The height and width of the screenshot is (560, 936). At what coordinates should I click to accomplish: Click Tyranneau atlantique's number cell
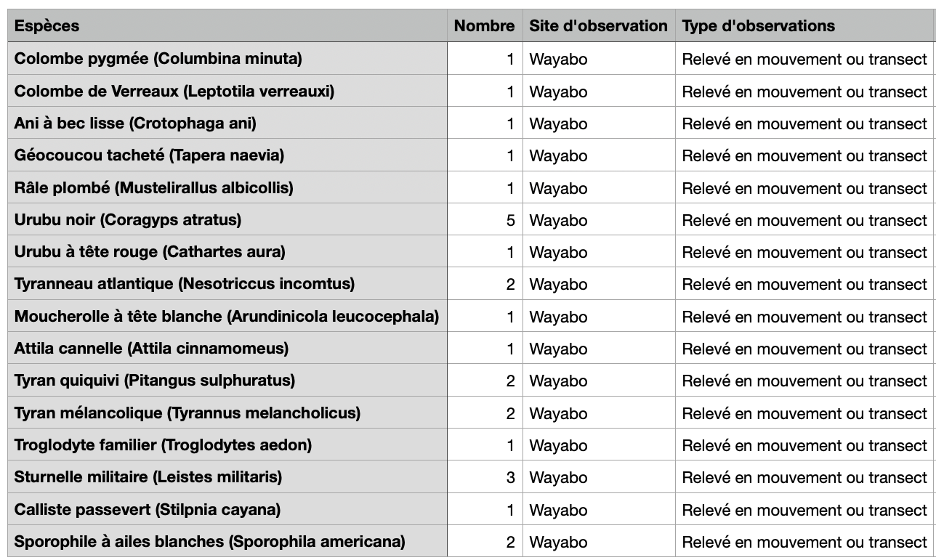coord(485,284)
